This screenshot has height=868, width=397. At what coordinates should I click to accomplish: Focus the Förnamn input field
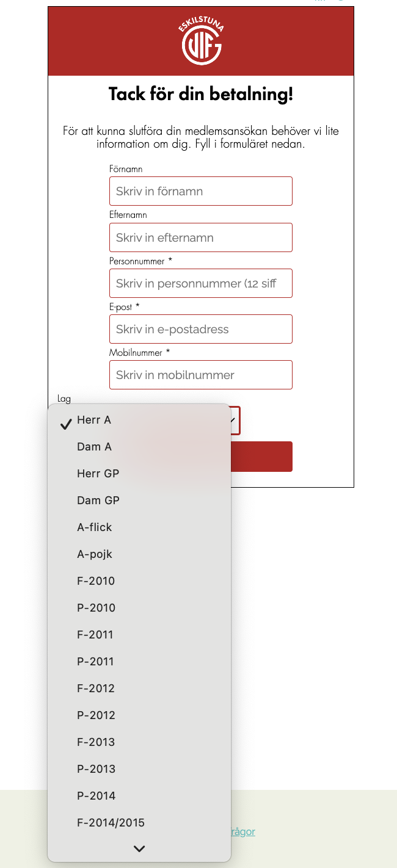pos(201,191)
